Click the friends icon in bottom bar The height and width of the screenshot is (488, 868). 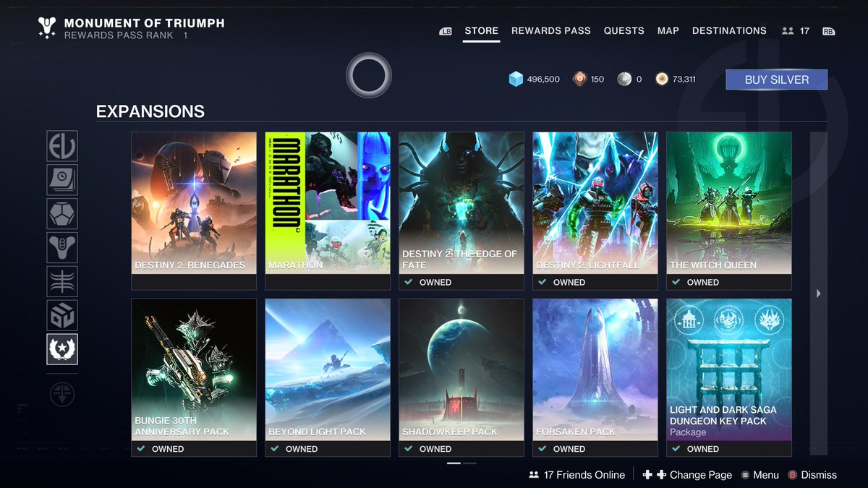(x=535, y=475)
